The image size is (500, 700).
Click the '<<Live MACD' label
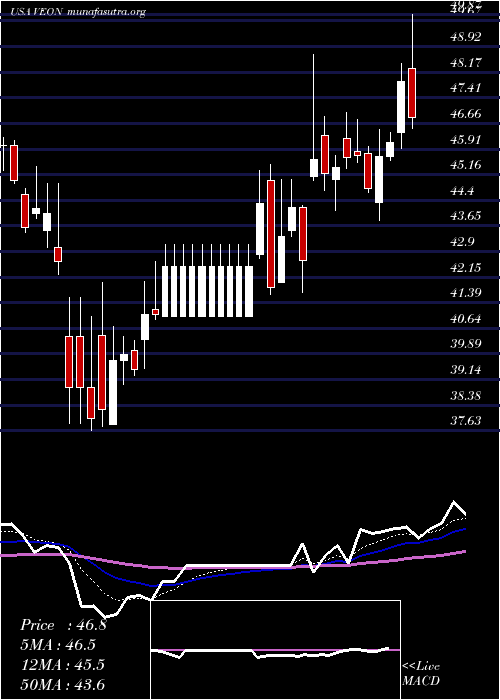click(421, 674)
